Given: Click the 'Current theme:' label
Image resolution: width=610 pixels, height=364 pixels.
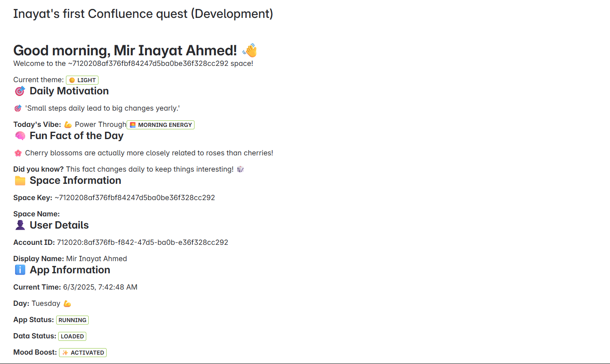Looking at the screenshot, I should tap(39, 80).
